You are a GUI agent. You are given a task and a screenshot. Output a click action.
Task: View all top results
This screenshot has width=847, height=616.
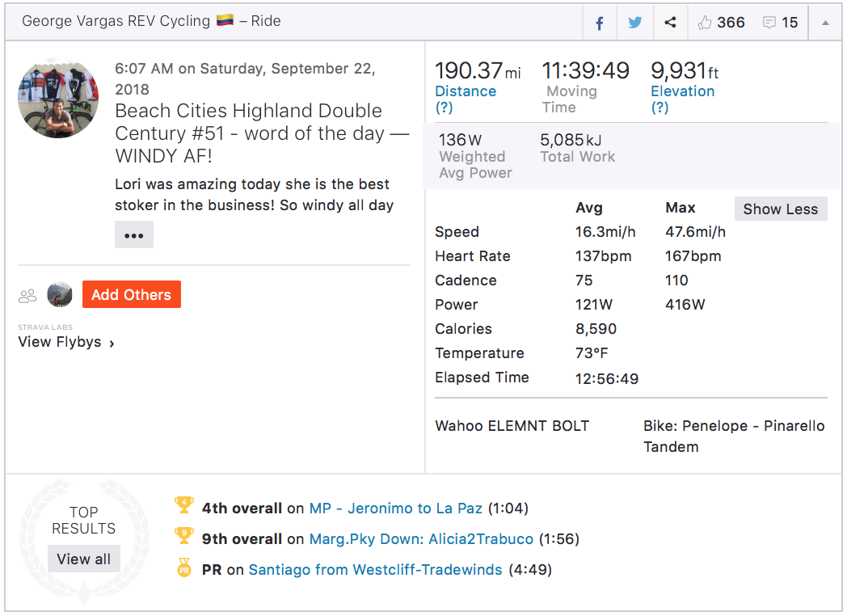coord(84,559)
